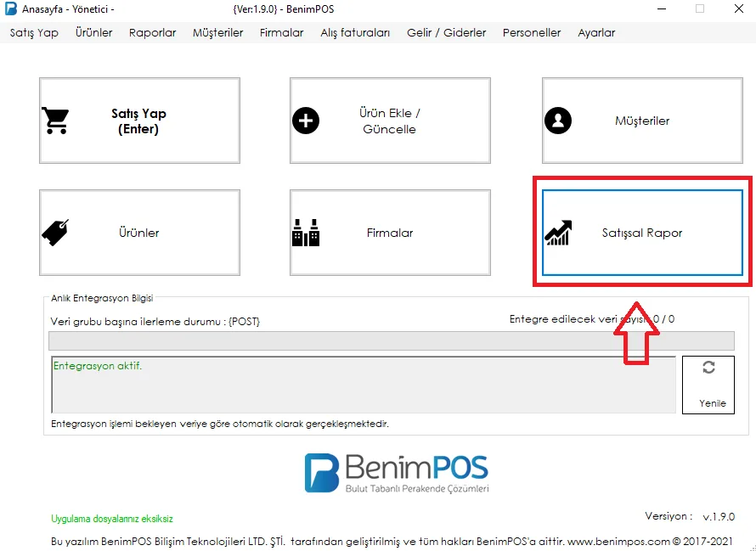Open the Ürünler menu in menu bar
The image size is (756, 551).
pyautogui.click(x=93, y=33)
